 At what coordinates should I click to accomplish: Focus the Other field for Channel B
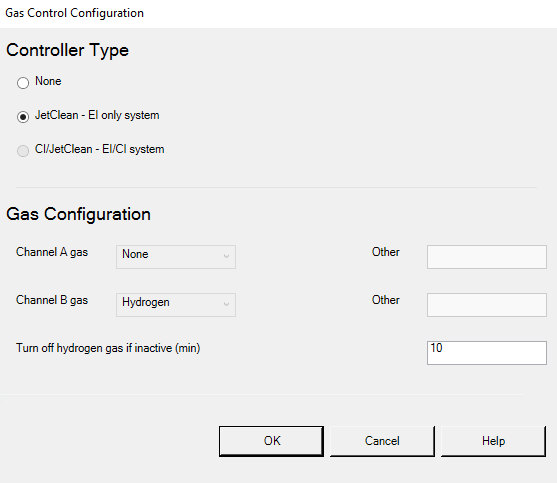(x=487, y=305)
